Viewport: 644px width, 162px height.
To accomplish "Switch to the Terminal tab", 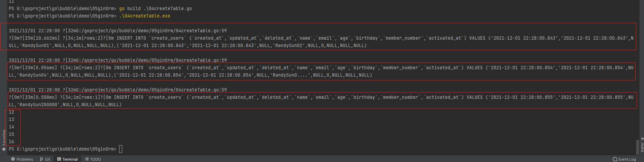I will tap(67, 159).
